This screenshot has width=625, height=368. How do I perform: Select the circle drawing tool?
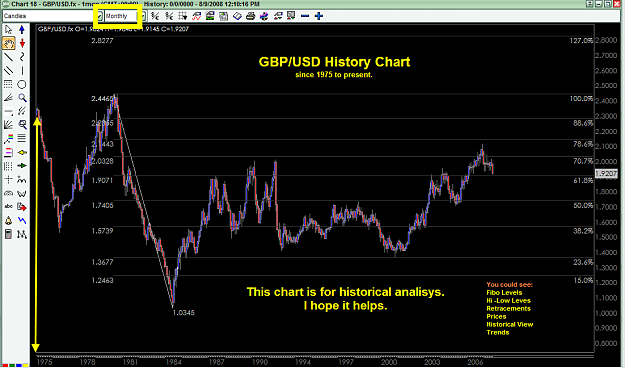click(22, 84)
